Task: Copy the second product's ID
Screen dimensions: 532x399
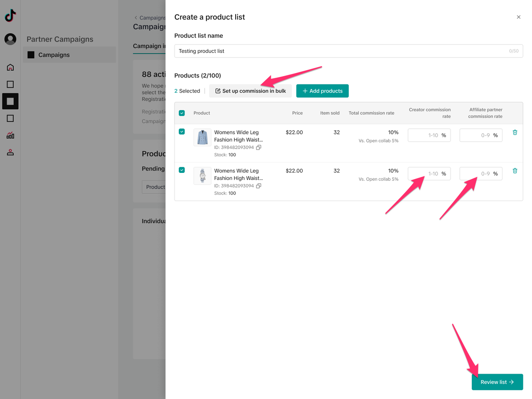Action: 259,186
